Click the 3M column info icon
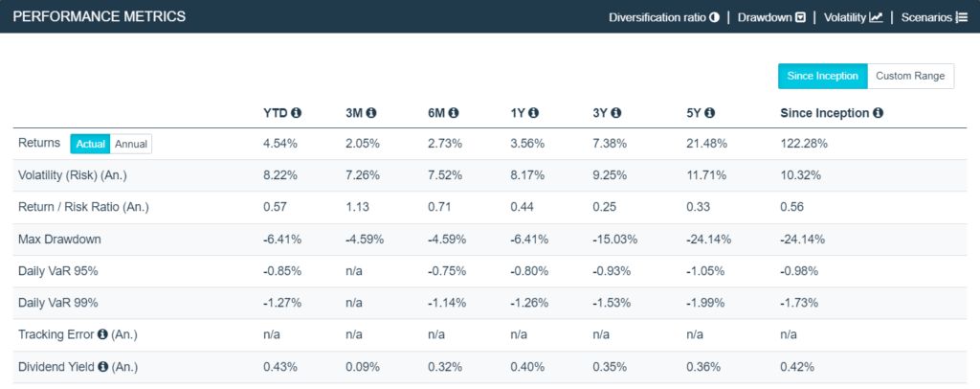This screenshot has width=980, height=389. pyautogui.click(x=371, y=113)
